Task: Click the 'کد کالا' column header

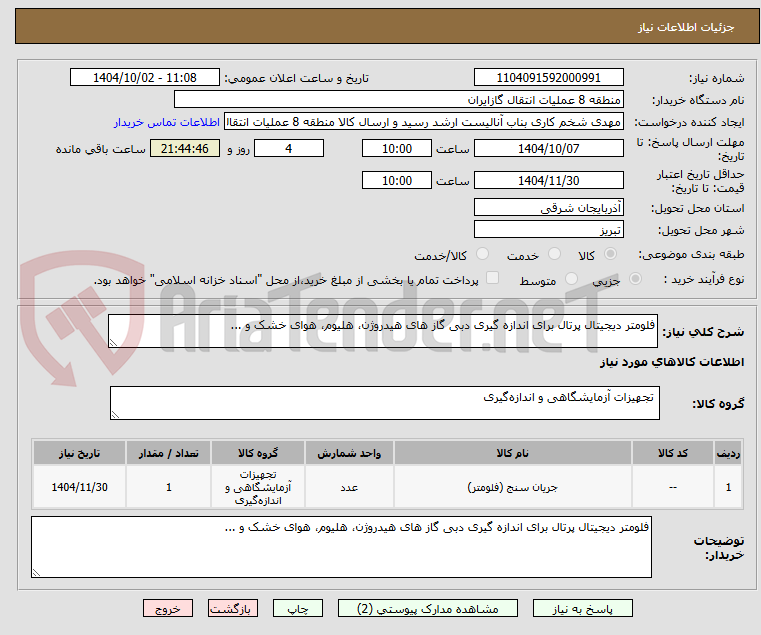Action: click(x=673, y=453)
